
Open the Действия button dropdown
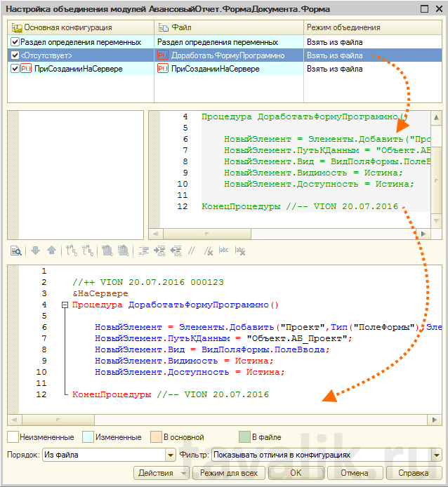click(185, 473)
